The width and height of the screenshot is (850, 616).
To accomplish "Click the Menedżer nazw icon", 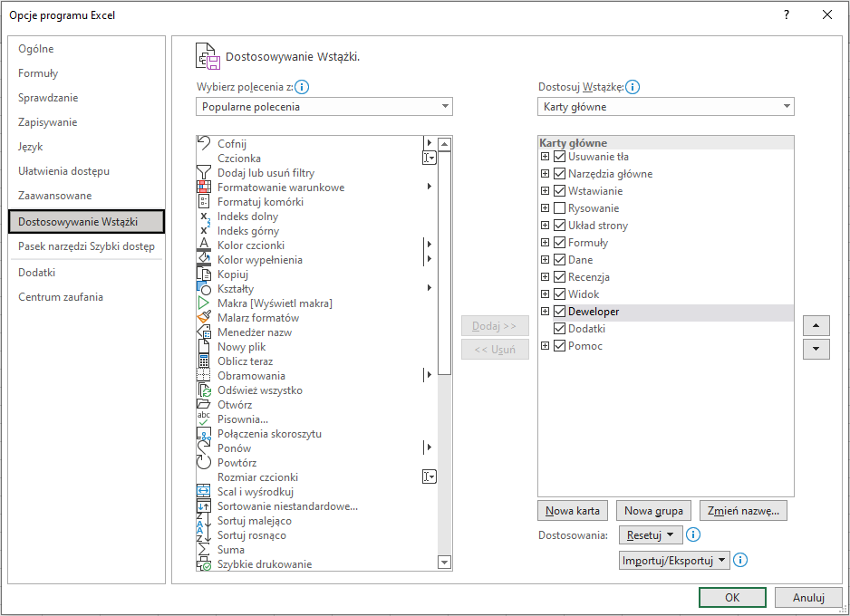I will coord(203,332).
